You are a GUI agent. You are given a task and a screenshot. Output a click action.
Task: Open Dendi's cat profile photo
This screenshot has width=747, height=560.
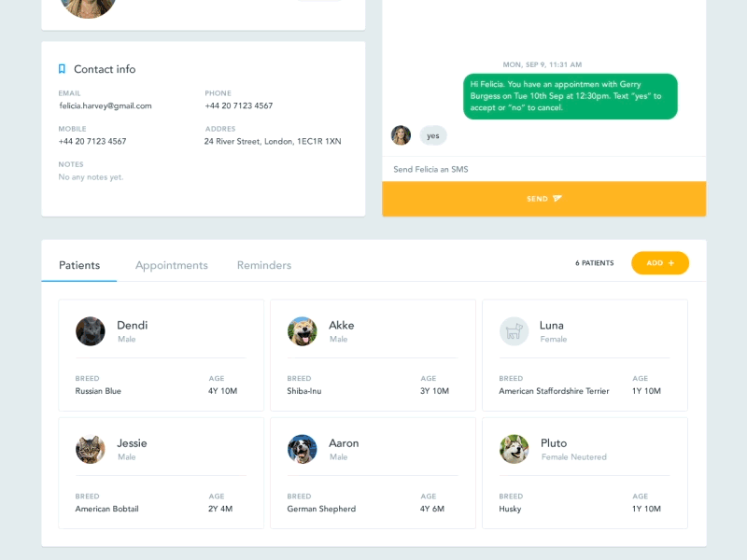coord(91,331)
